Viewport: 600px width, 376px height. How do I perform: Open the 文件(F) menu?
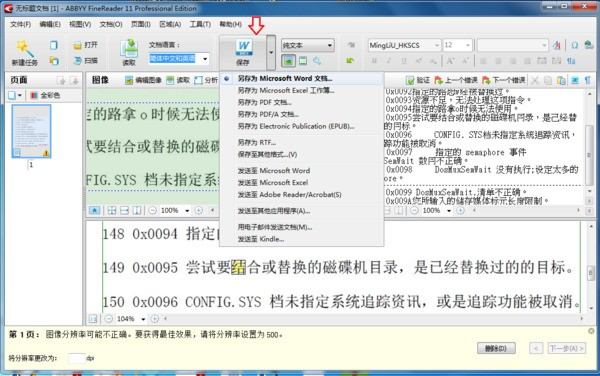(x=20, y=24)
